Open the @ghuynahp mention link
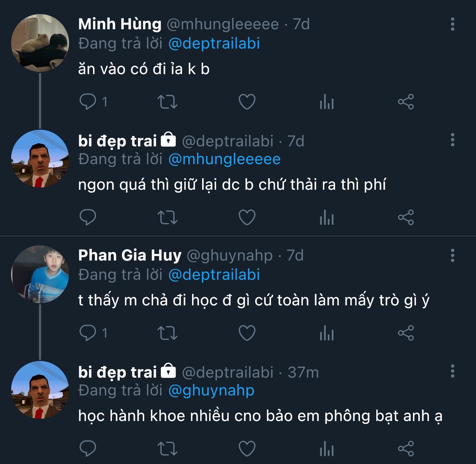Image resolution: width=476 pixels, height=464 pixels. 211,390
